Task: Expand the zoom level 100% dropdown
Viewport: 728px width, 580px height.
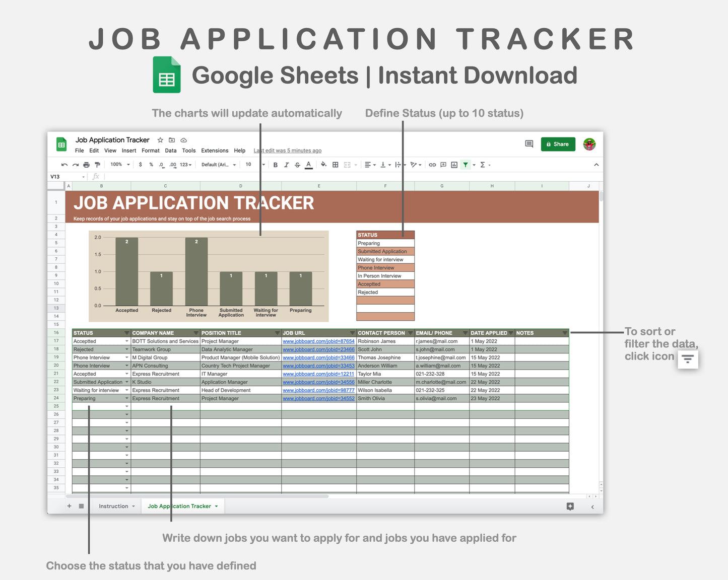Action: click(119, 165)
